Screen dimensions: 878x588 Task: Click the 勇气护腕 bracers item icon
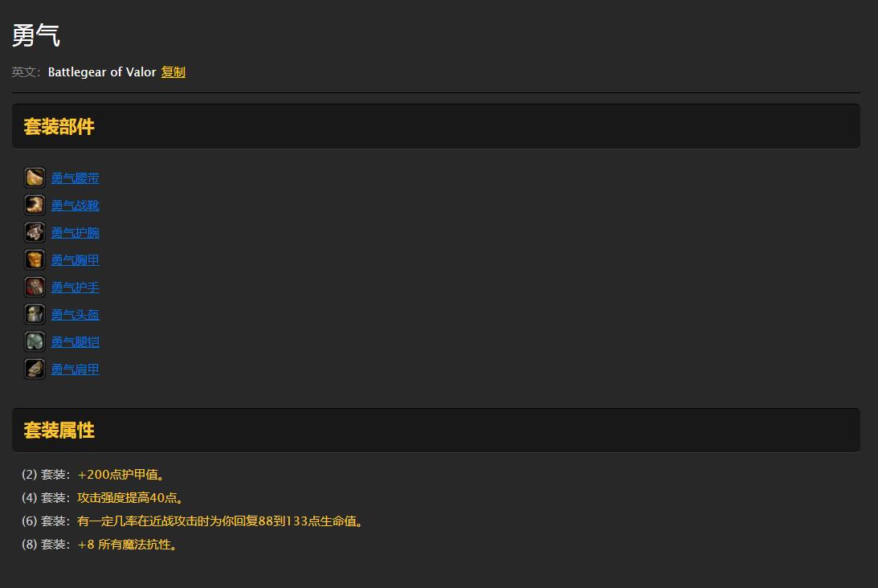click(35, 232)
